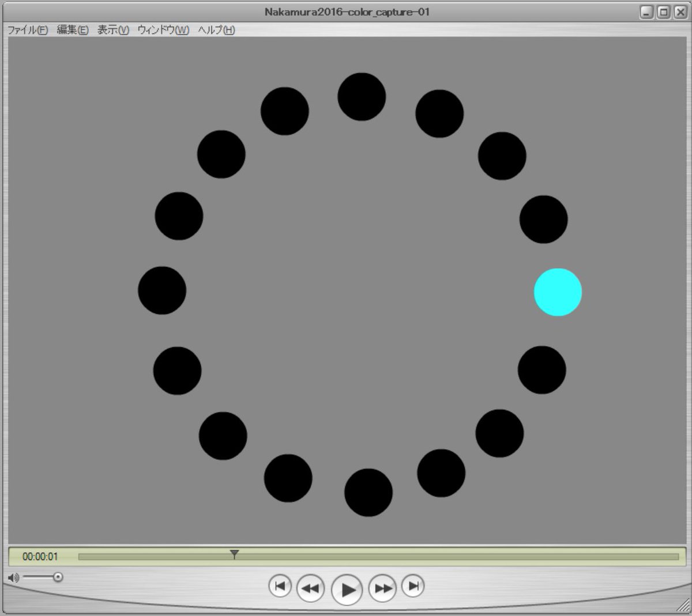This screenshot has height=616, width=692.
Task: Click the volume slider knob
Action: click(x=58, y=577)
